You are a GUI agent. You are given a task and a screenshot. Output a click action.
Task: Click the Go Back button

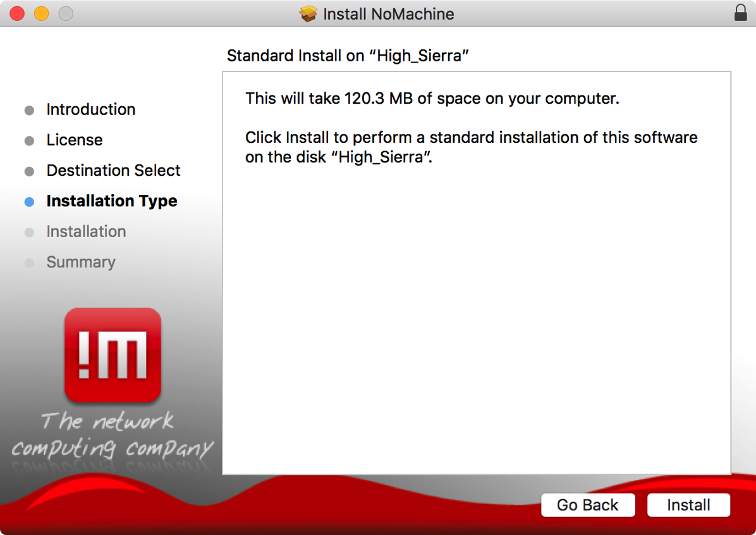coord(588,505)
